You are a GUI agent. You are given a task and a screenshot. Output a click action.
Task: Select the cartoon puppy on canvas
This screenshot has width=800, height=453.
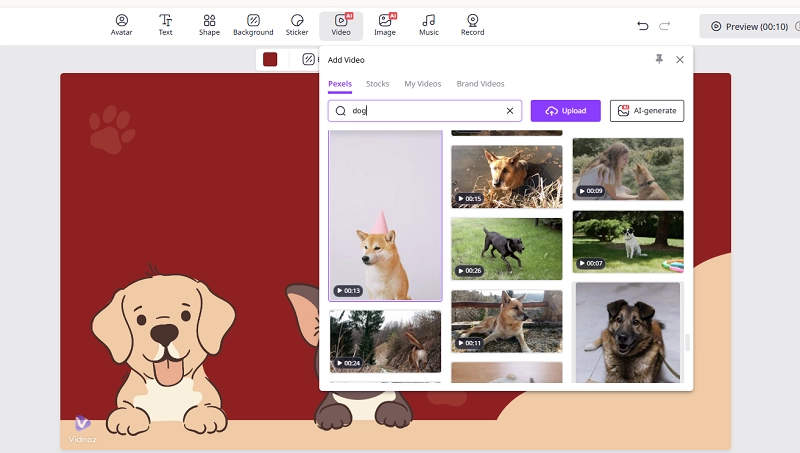(x=162, y=349)
